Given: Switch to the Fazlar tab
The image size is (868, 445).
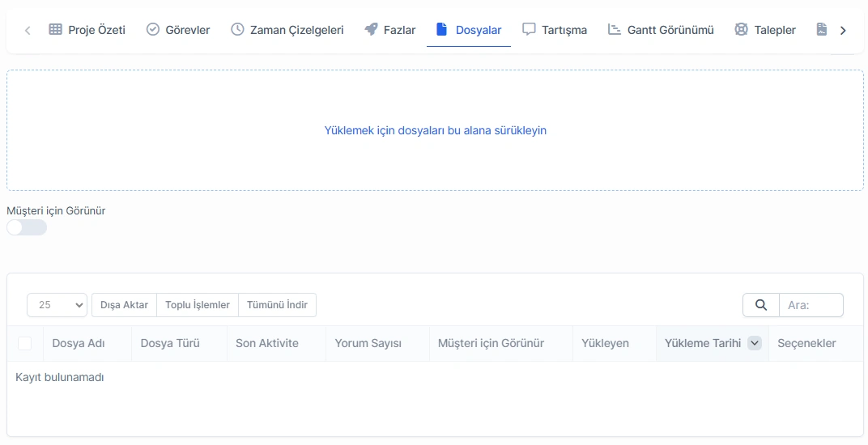Looking at the screenshot, I should (390, 30).
